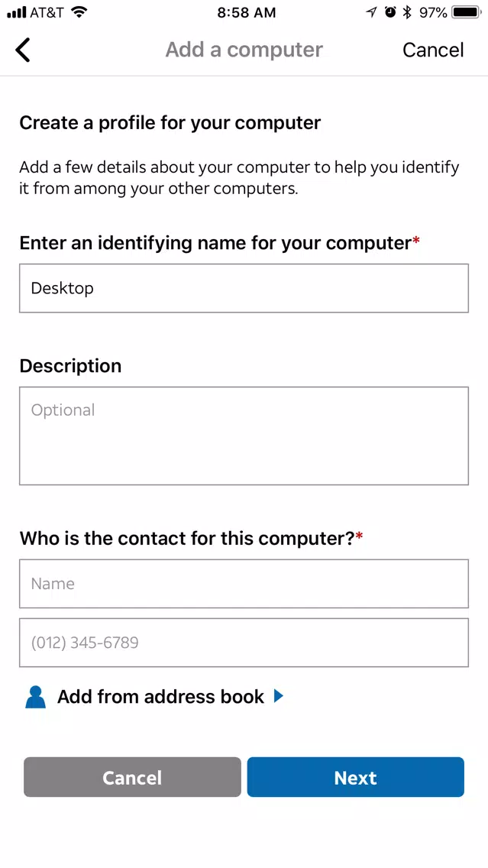The height and width of the screenshot is (868, 488).
Task: Open Add from address book link
Action: [160, 696]
